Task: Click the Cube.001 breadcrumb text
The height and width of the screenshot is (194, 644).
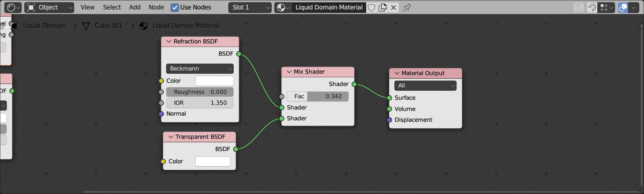Action: [109, 26]
